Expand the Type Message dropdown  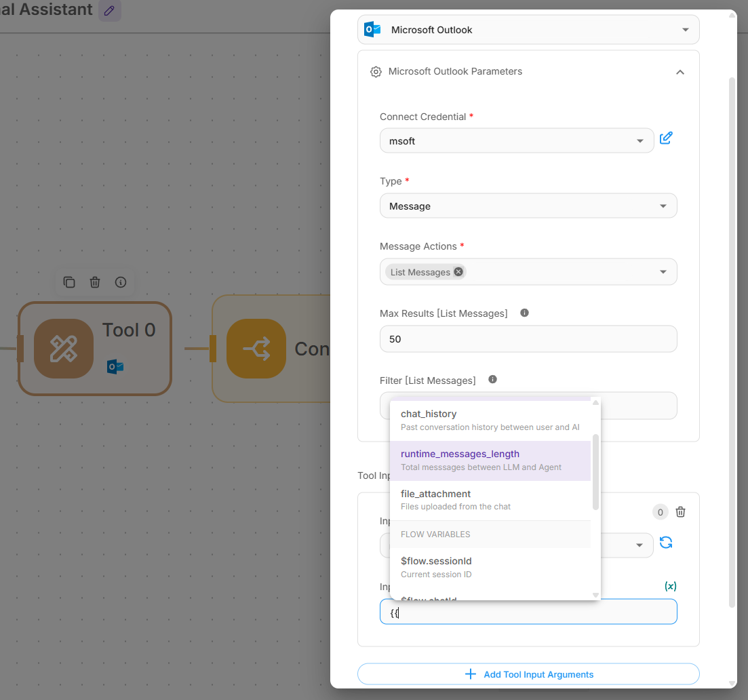[528, 206]
